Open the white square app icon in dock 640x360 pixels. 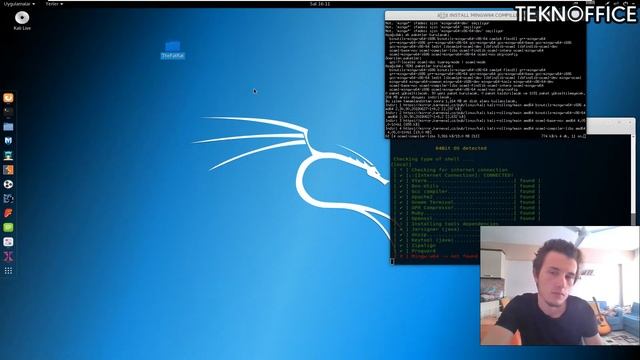[8, 242]
